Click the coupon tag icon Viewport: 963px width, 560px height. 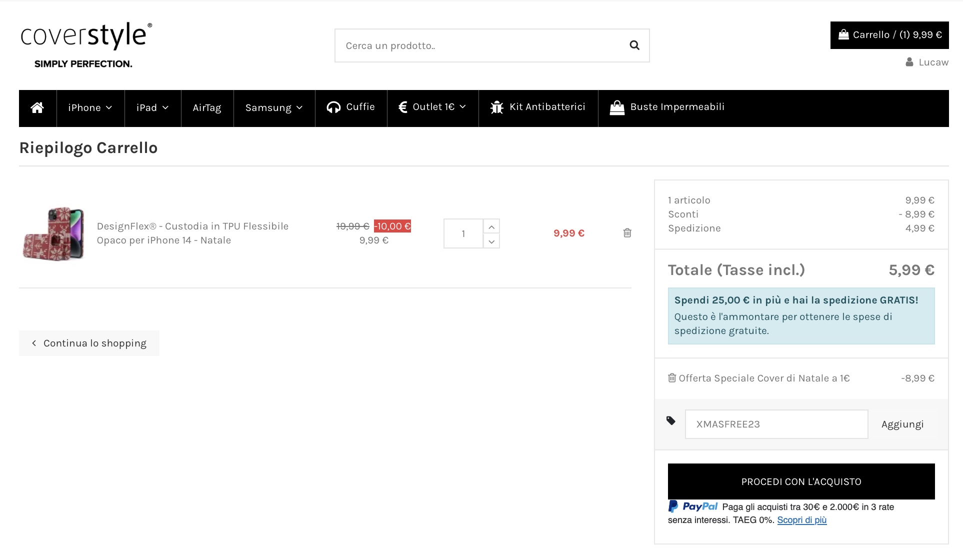671,420
